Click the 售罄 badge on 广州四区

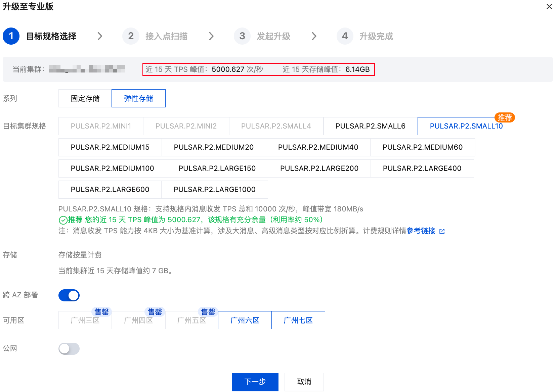(155, 312)
